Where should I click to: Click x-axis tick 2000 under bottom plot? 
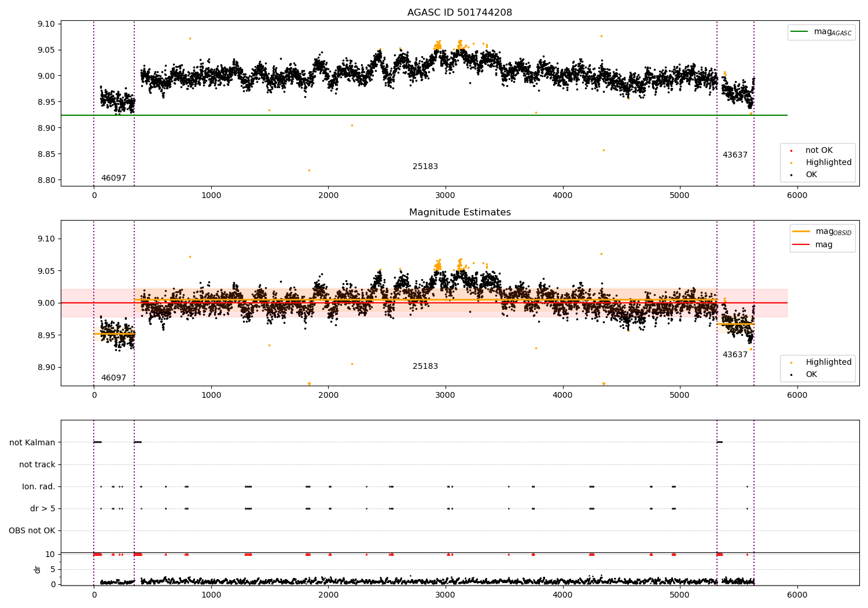329,595
